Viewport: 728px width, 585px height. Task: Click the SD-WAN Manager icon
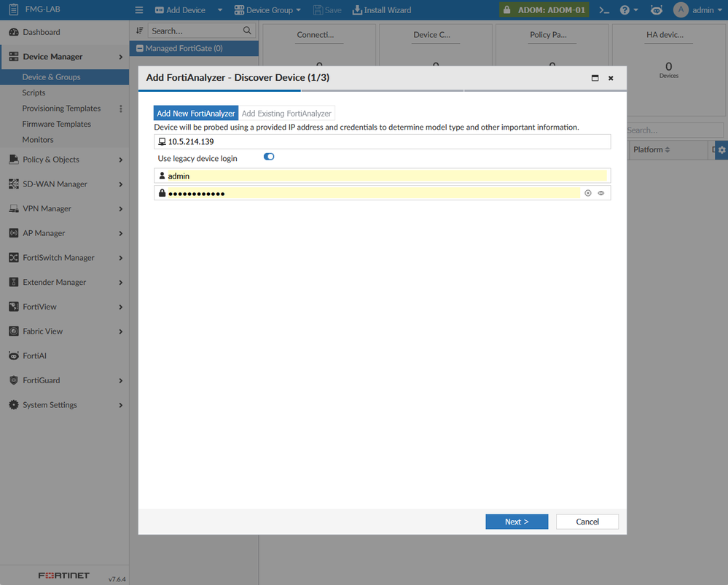coord(14,184)
